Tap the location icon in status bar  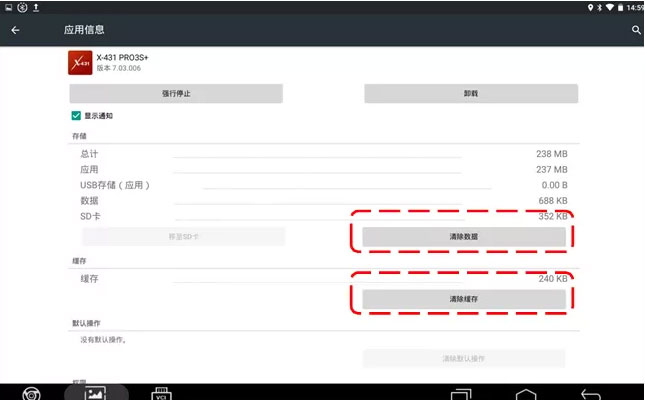(590, 7)
